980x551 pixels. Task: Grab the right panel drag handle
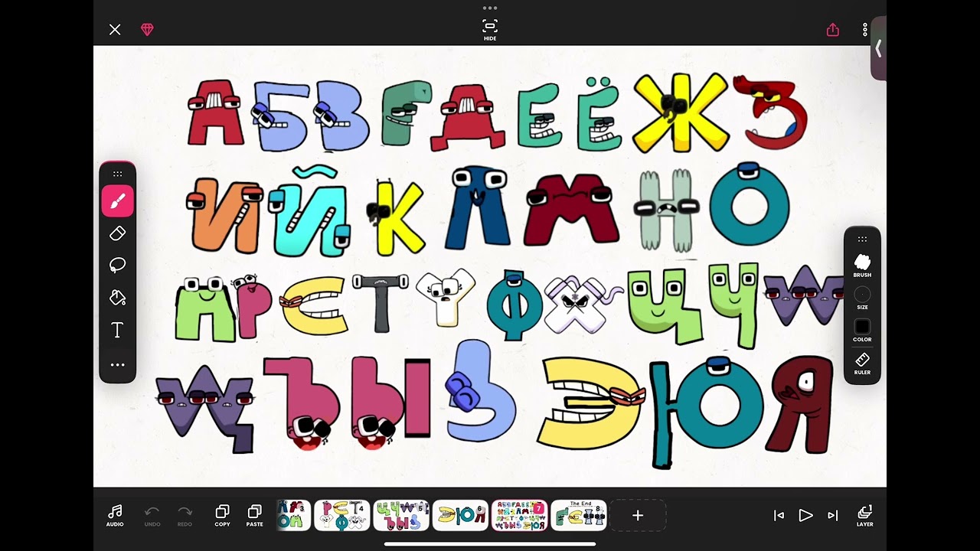(862, 239)
